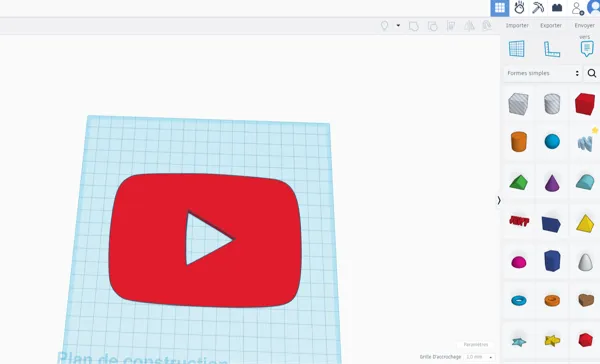Pick the striped hole box shape
This screenshot has width=600, height=364.
click(x=518, y=104)
